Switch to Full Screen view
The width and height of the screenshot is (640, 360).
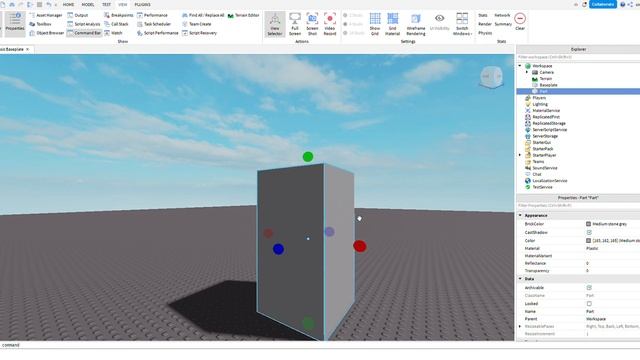click(295, 24)
